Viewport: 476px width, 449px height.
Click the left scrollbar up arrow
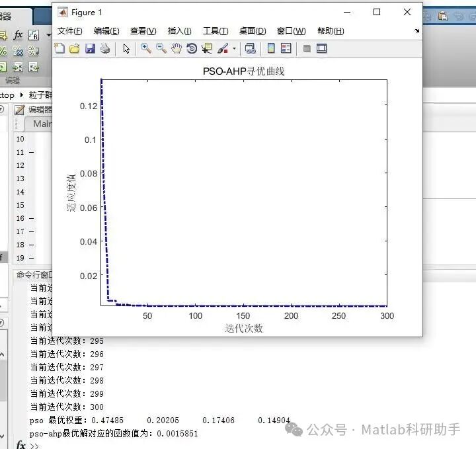2,354
